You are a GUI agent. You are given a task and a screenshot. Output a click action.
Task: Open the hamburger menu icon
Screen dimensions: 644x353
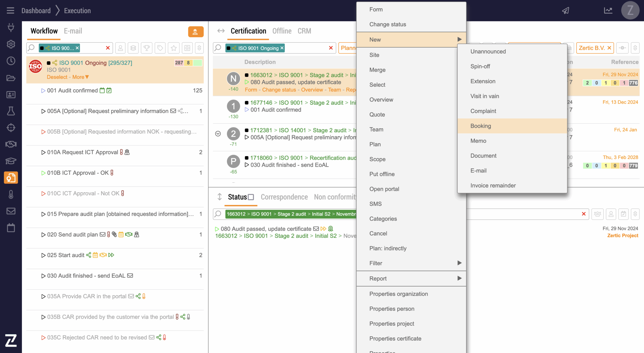(x=10, y=11)
